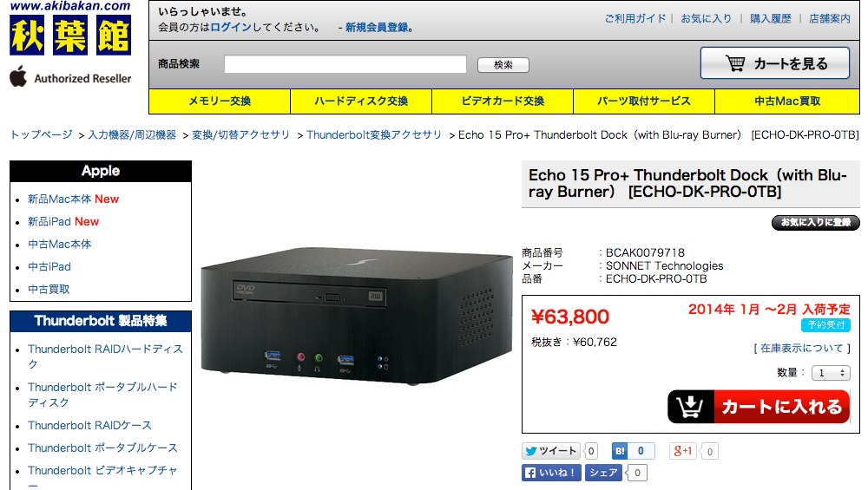Focus the 商品検索 search field
Image resolution: width=868 pixels, height=490 pixels.
[x=345, y=64]
